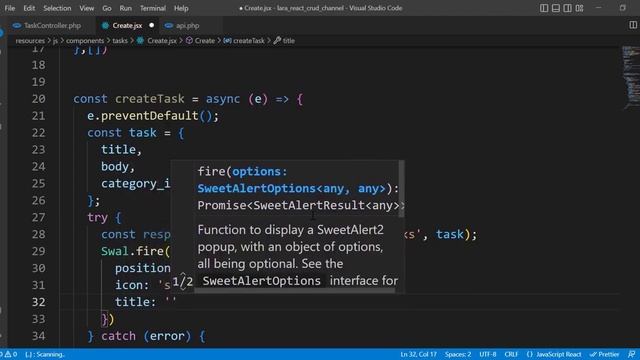The width and height of the screenshot is (640, 360).
Task: Open the File menu
Action: pos(10,8)
